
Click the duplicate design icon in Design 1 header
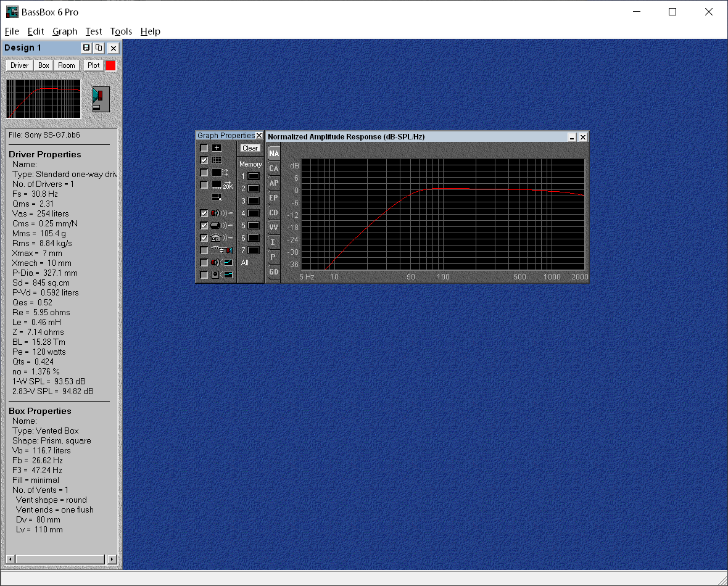click(x=99, y=48)
